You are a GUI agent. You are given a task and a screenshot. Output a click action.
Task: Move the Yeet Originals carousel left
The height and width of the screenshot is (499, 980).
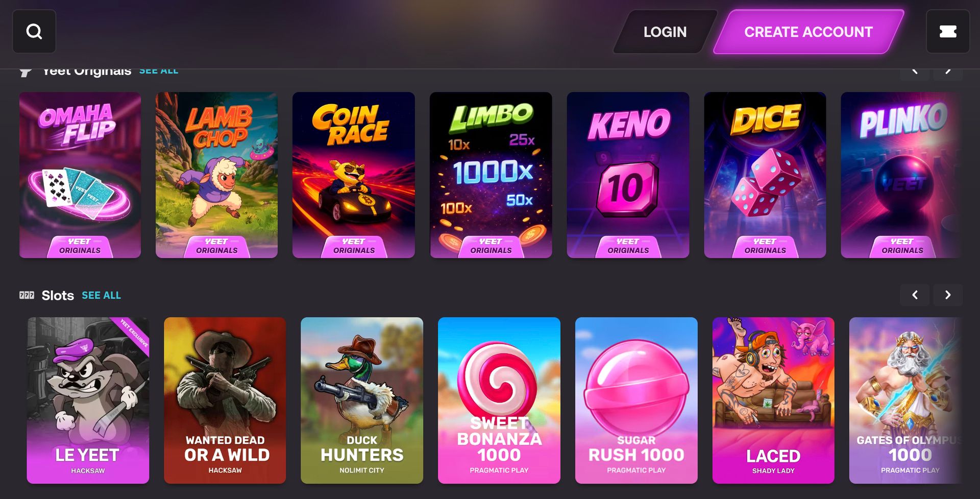point(915,74)
